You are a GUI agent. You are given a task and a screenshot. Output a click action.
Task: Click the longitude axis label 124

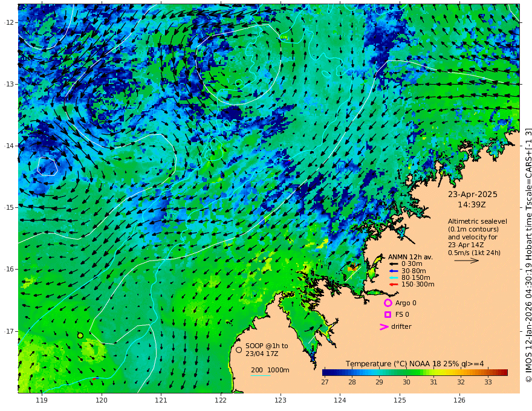coord(340,401)
